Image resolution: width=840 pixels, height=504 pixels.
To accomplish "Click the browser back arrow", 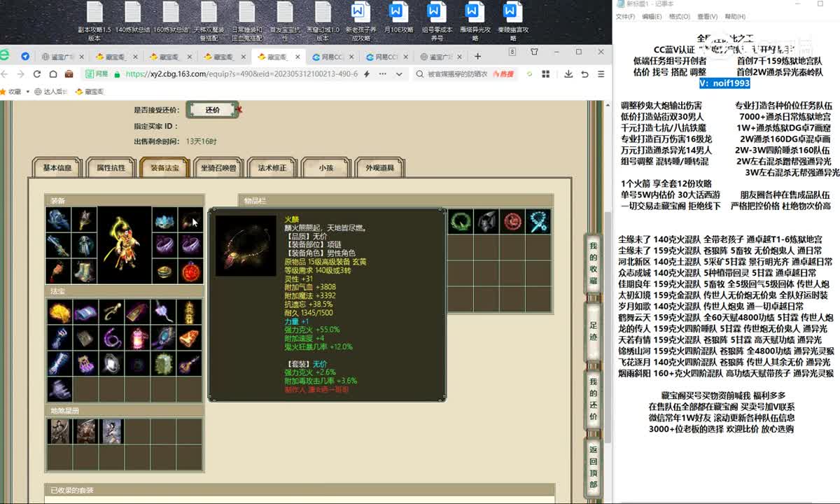I will (6, 74).
